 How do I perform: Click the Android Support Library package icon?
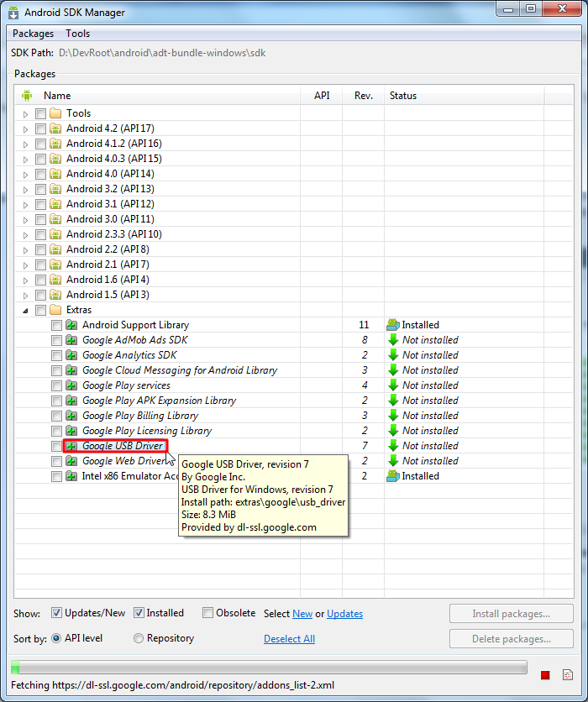coord(71,325)
